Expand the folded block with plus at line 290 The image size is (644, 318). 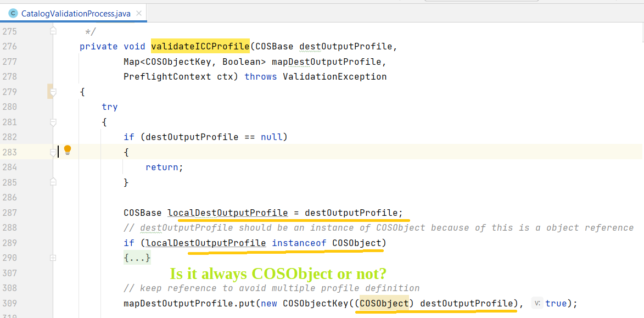[53, 258]
